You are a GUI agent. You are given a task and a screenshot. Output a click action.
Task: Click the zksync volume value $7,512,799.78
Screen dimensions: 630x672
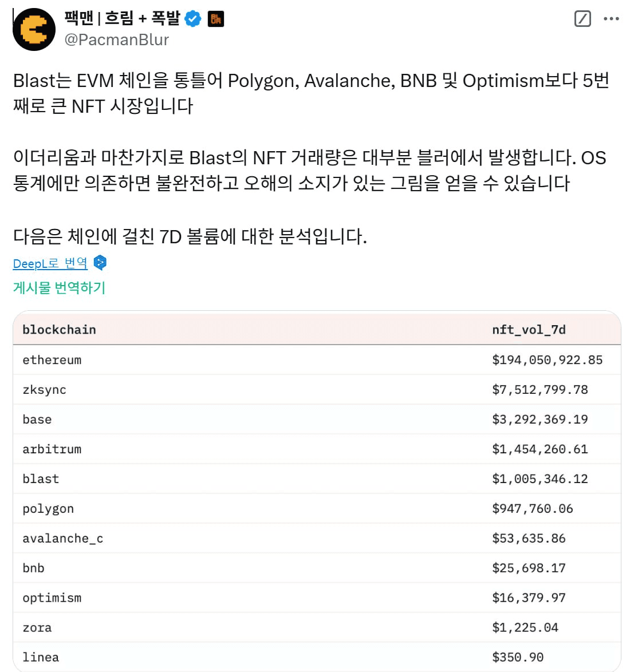[540, 390]
